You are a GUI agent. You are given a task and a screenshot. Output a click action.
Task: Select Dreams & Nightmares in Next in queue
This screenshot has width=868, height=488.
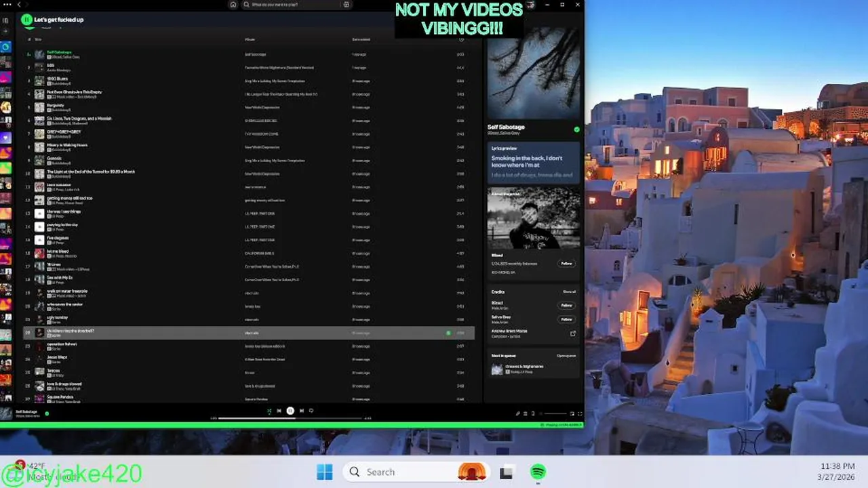pos(533,369)
